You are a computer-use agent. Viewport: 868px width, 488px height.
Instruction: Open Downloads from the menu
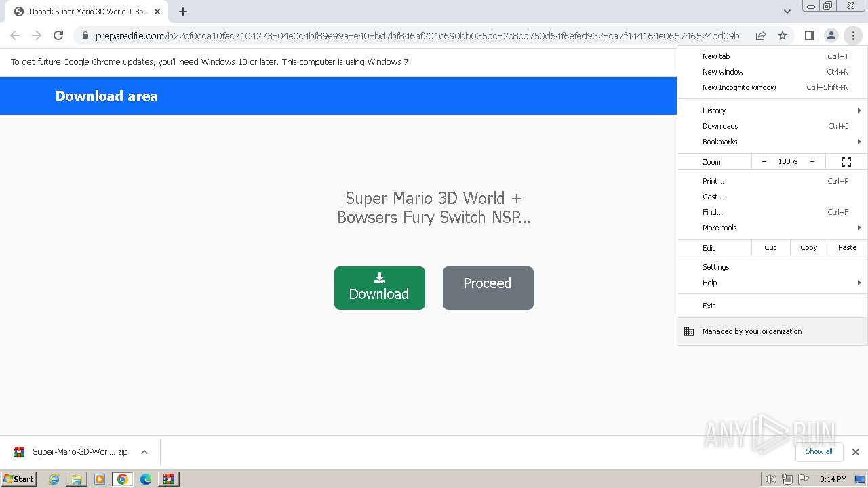(772, 126)
